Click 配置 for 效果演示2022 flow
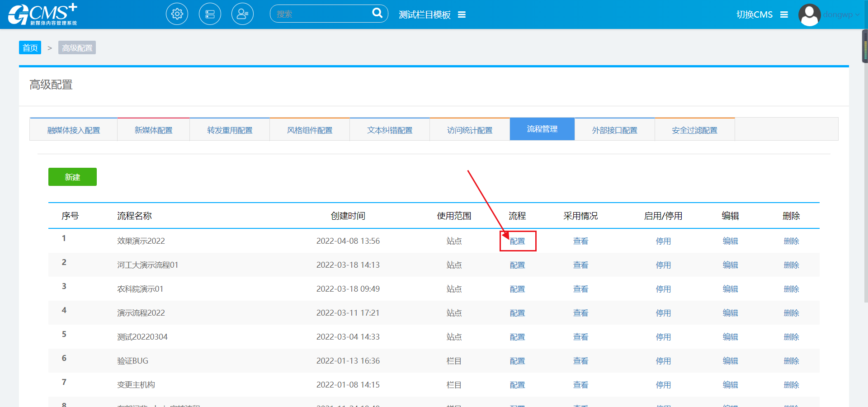Image resolution: width=868 pixels, height=407 pixels. [517, 241]
